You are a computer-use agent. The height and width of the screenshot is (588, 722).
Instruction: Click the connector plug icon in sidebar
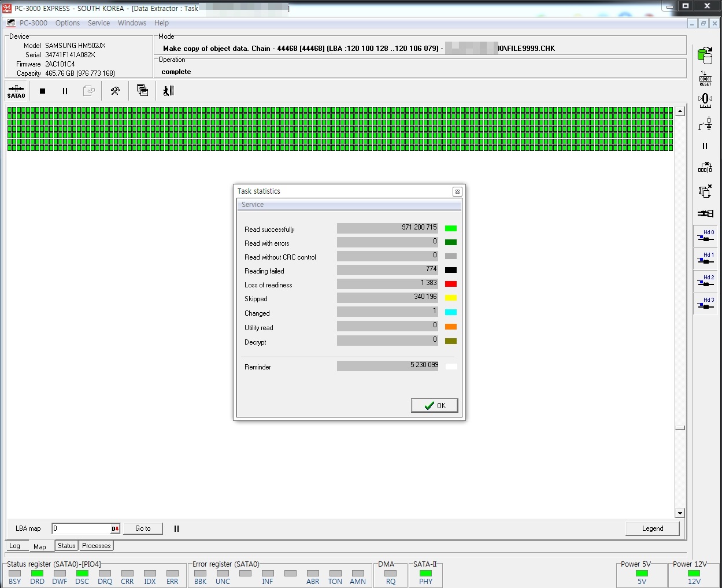(705, 213)
